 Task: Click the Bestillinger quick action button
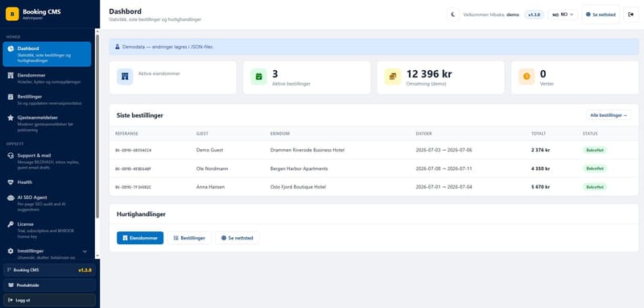click(x=189, y=238)
